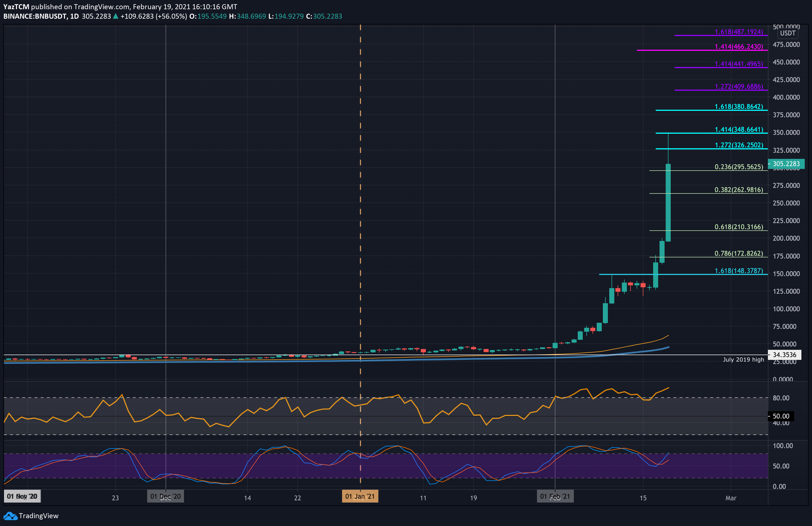The height and width of the screenshot is (526, 812).
Task: Click the white 34.3536 price axis label
Action: pyautogui.click(x=784, y=355)
